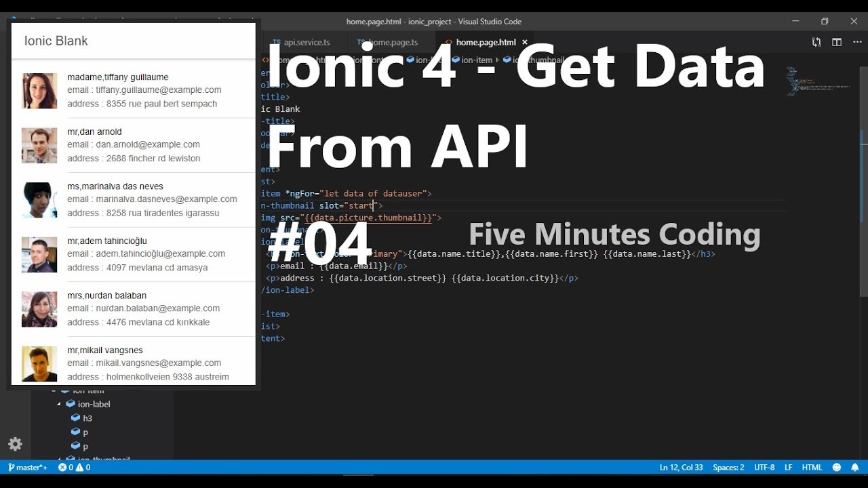Select the h3 node in outline tree
868x488 pixels.
pos(87,418)
